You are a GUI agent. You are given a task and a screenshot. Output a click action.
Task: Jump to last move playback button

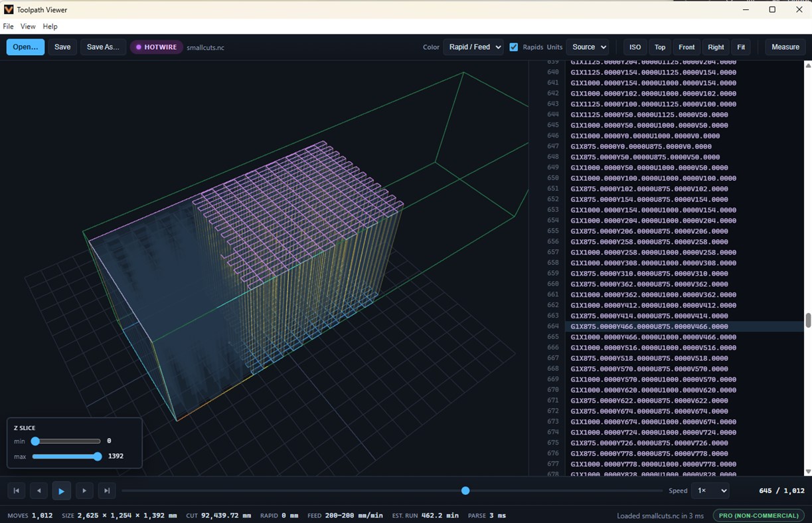107,491
